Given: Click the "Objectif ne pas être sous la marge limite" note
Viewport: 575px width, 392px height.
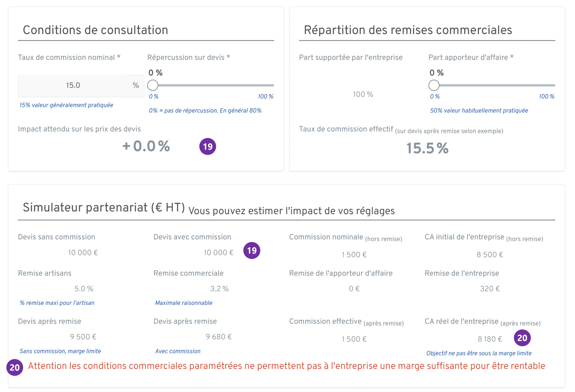Looking at the screenshot, I should click(479, 353).
